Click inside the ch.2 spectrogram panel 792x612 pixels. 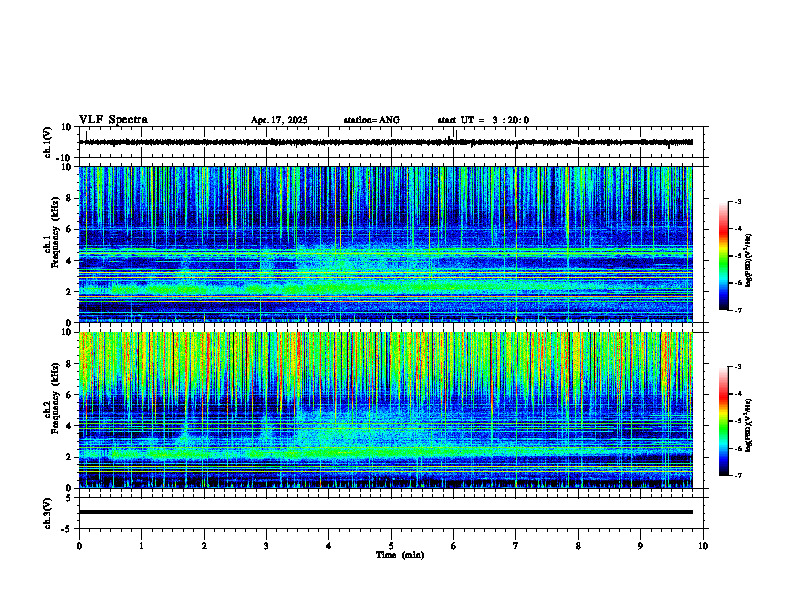pyautogui.click(x=385, y=410)
